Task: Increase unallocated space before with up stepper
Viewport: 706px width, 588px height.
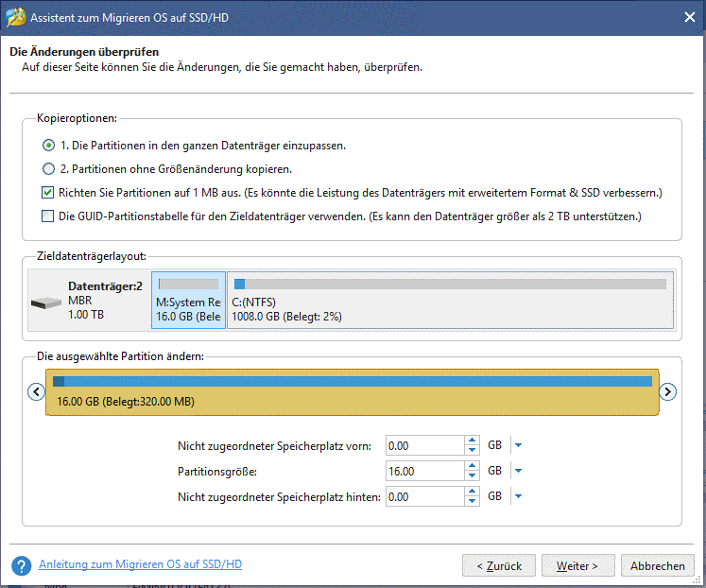Action: [x=472, y=441]
